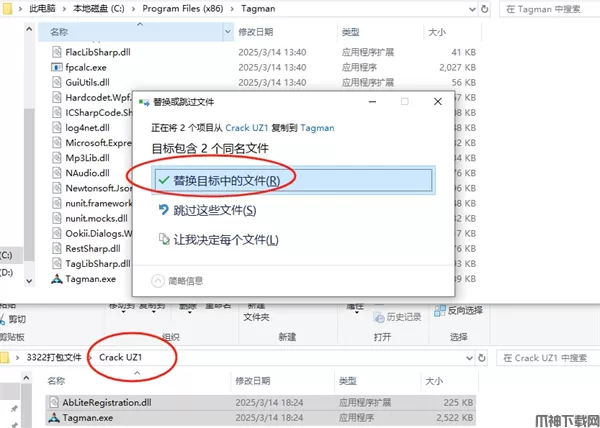
Task: Open the 移动到 dropdown in ribbon
Action: [x=123, y=312]
